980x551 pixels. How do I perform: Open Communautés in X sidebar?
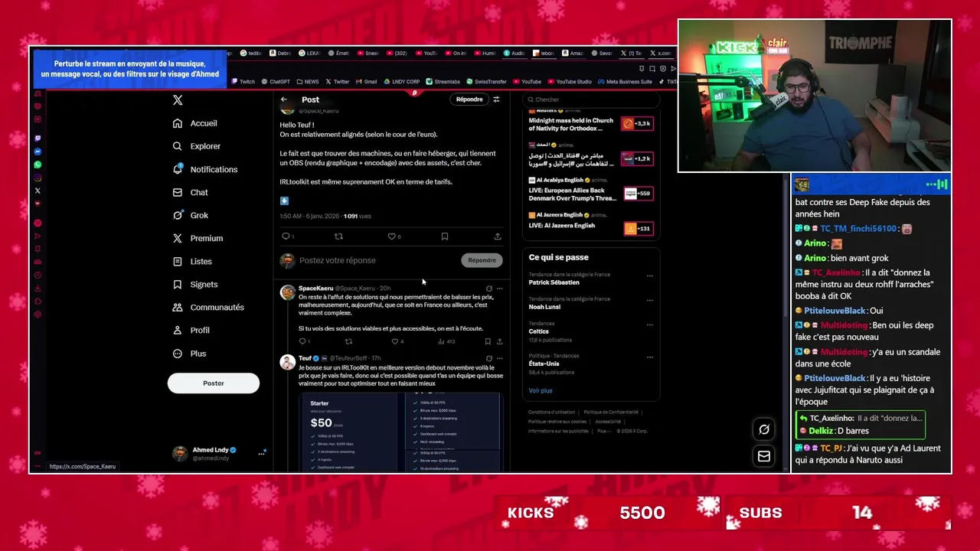pyautogui.click(x=208, y=307)
